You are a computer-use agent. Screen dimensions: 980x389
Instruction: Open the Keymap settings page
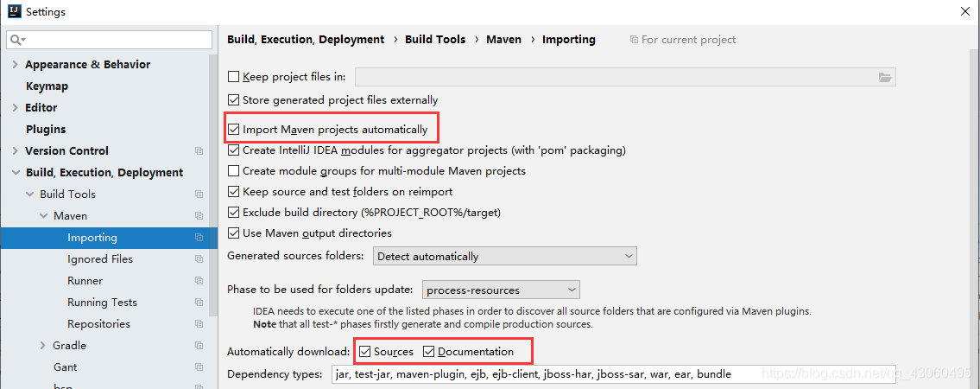47,86
